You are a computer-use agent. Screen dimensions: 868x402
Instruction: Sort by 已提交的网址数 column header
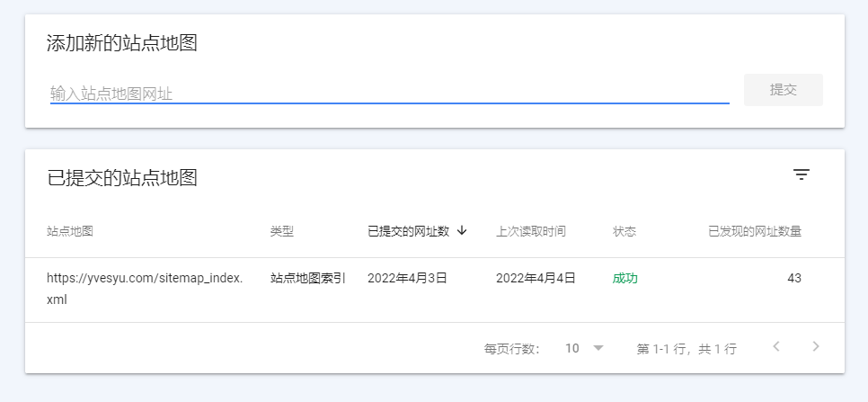[408, 231]
